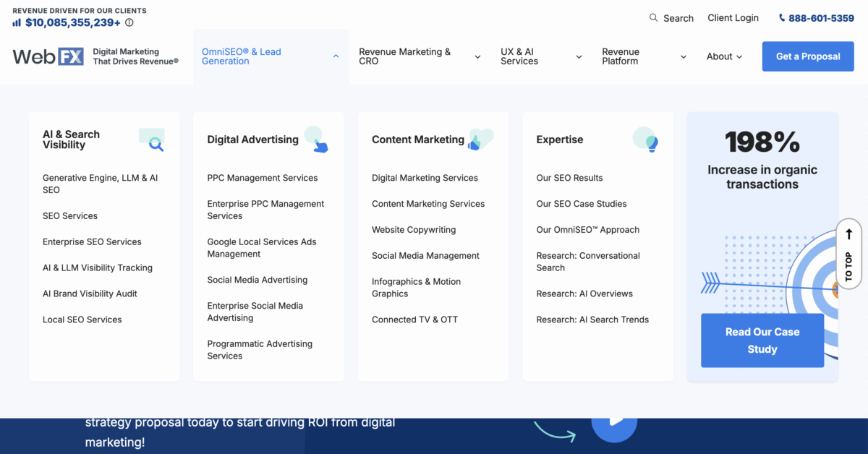Image resolution: width=868 pixels, height=454 pixels.
Task: Click the AI & Search Visibility magnifier icon
Action: point(152,140)
